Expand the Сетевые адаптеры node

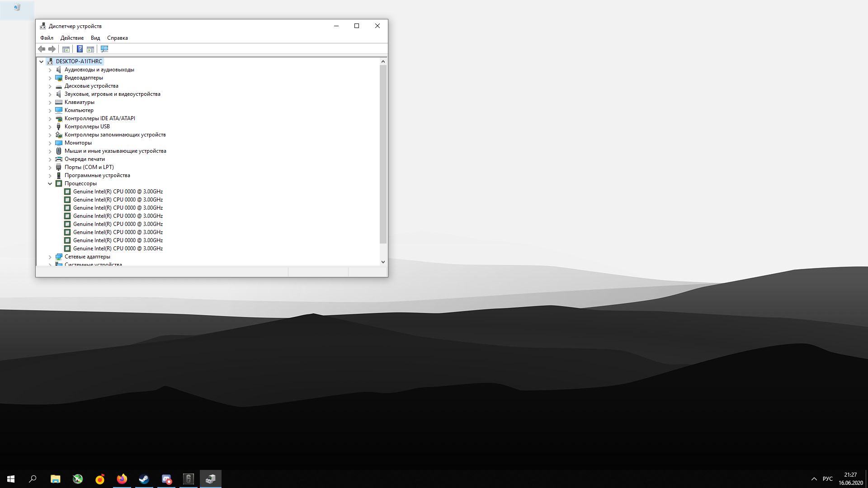pos(50,257)
